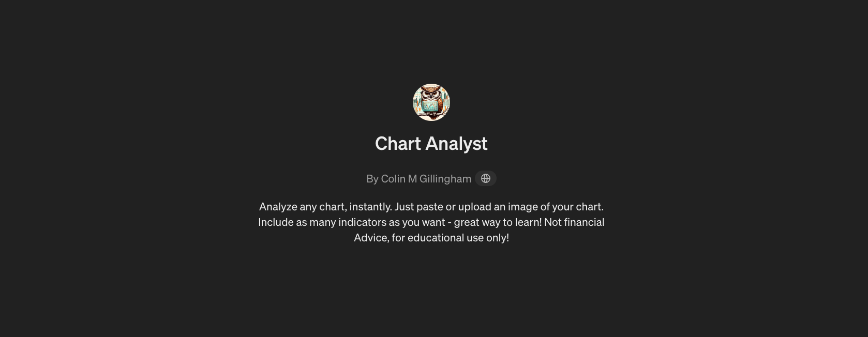Click the owl's eyes in the avatar
The width and height of the screenshot is (868, 337).
pyautogui.click(x=431, y=94)
